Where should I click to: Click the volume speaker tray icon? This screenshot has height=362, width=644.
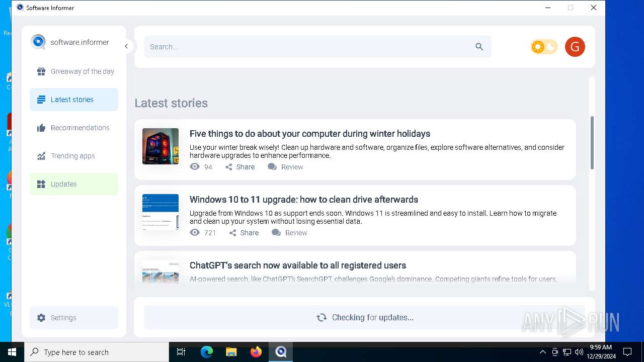click(579, 352)
